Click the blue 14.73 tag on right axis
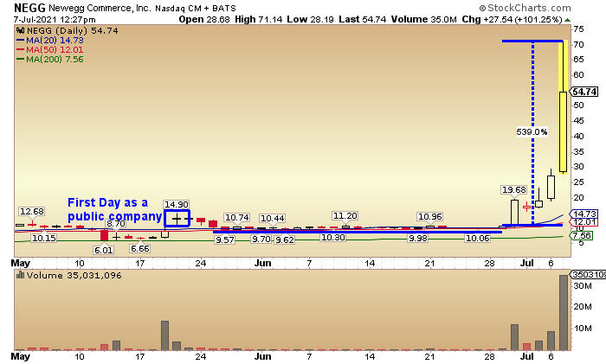606x364 pixels. tap(584, 214)
